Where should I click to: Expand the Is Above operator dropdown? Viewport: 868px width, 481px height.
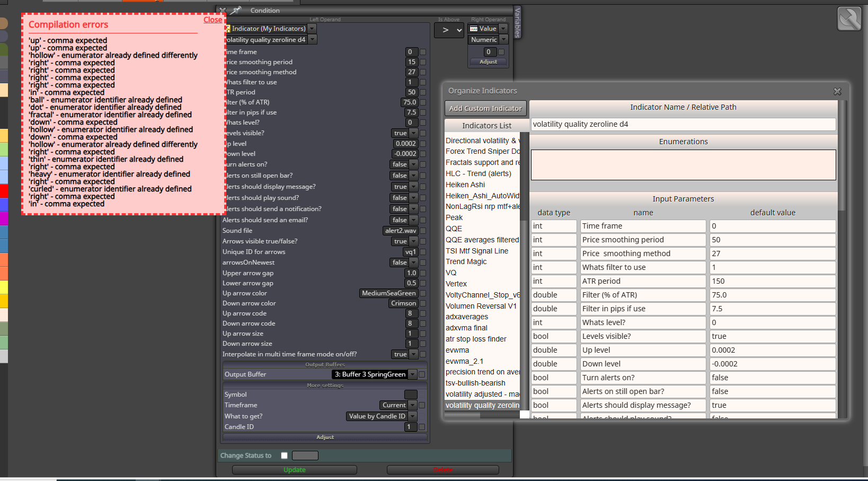[x=449, y=30]
